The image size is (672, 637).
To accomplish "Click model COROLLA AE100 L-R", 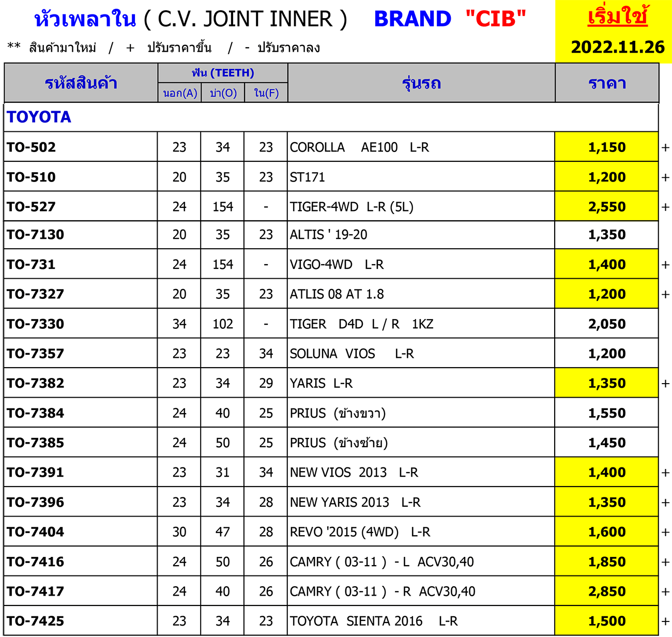I will 359,147.
